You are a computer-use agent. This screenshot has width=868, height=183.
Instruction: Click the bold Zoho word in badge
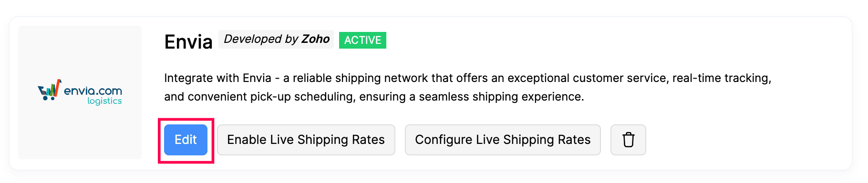316,39
